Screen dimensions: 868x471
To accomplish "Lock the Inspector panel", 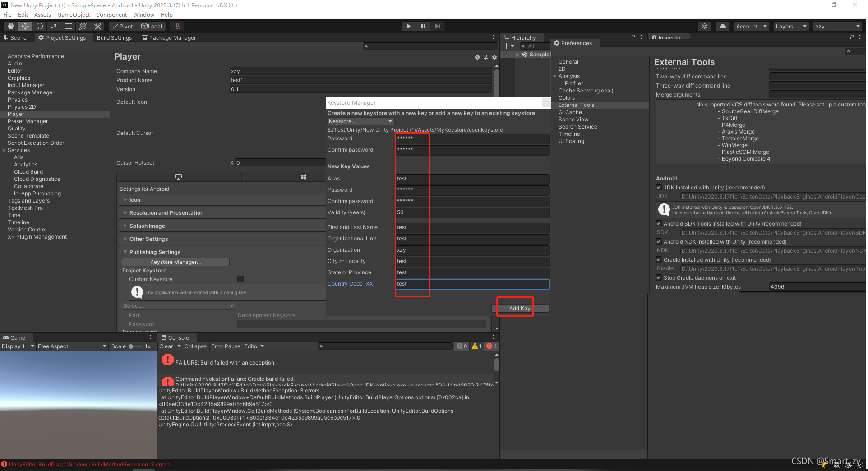I will click(852, 37).
